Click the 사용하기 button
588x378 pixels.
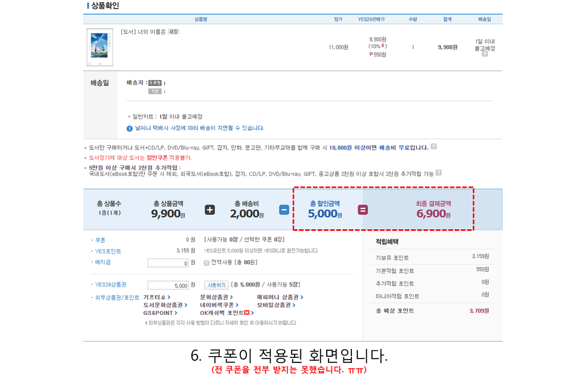click(x=216, y=286)
